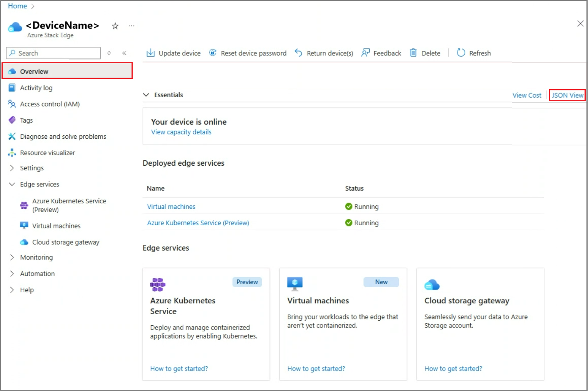
Task: Select Activity log in the navigation menu
Action: [x=36, y=88]
